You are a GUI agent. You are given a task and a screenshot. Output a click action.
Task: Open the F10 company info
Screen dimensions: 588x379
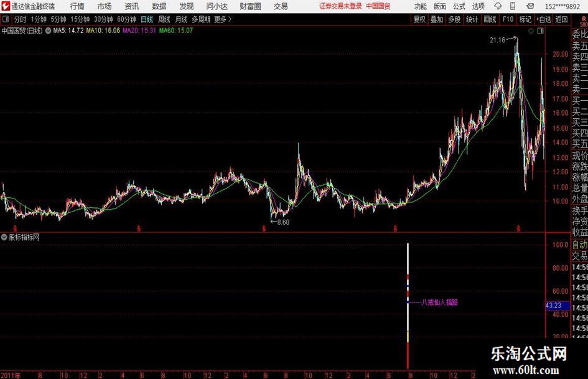click(508, 19)
